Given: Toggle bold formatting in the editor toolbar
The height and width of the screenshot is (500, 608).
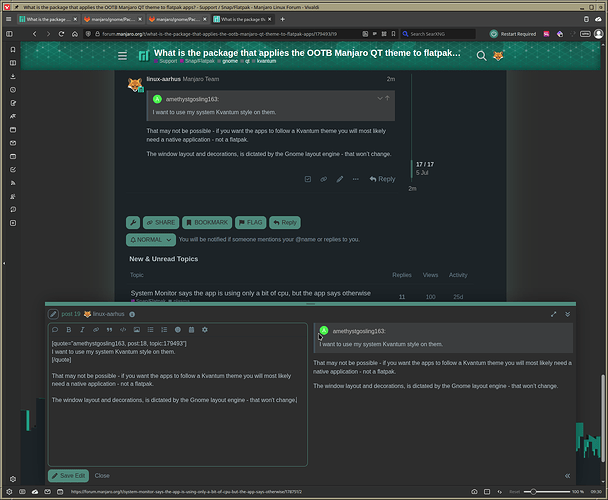Looking at the screenshot, I should click(x=69, y=330).
